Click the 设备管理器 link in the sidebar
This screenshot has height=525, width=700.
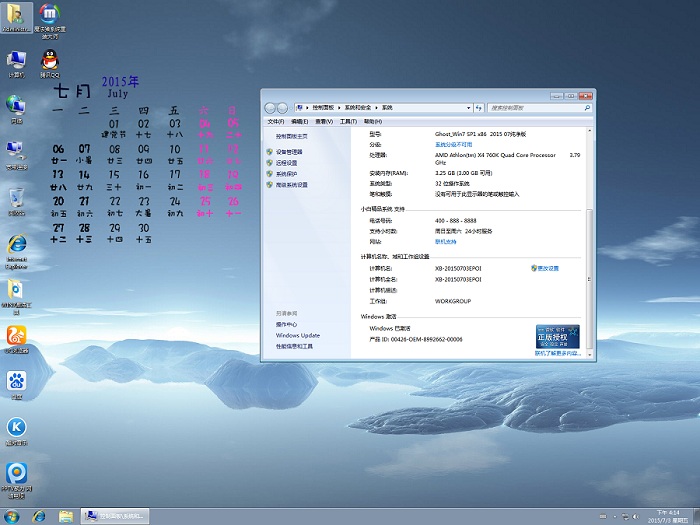289,151
